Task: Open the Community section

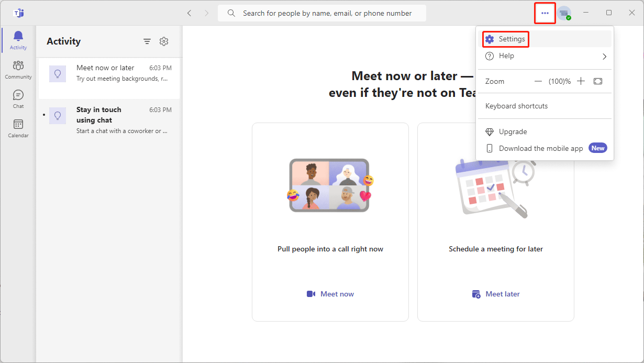Action: click(x=18, y=69)
